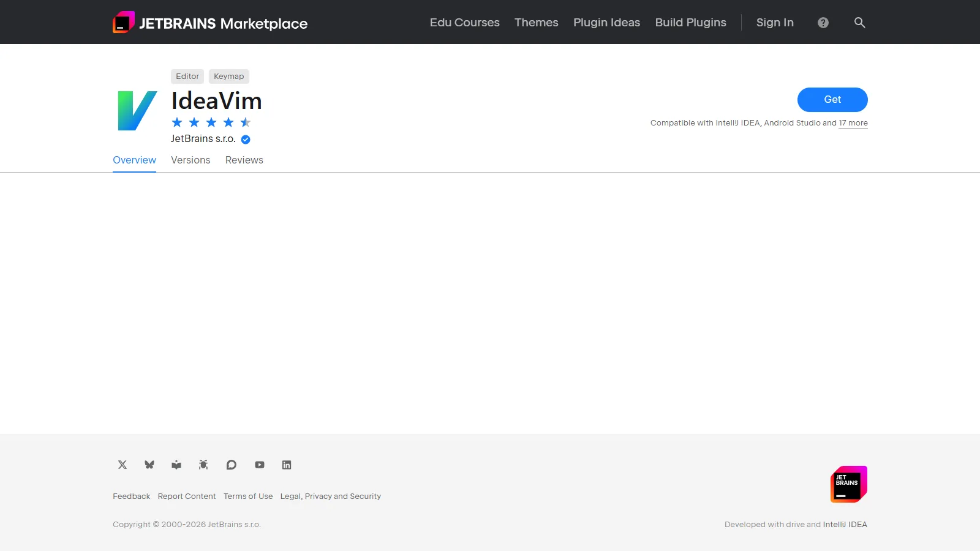Click the help question mark icon

pyautogui.click(x=823, y=22)
